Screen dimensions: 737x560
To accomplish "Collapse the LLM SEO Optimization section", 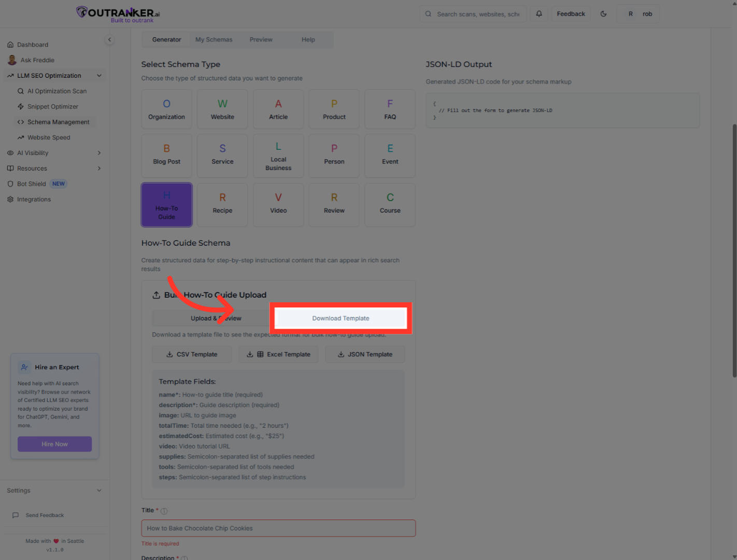I will [x=99, y=76].
